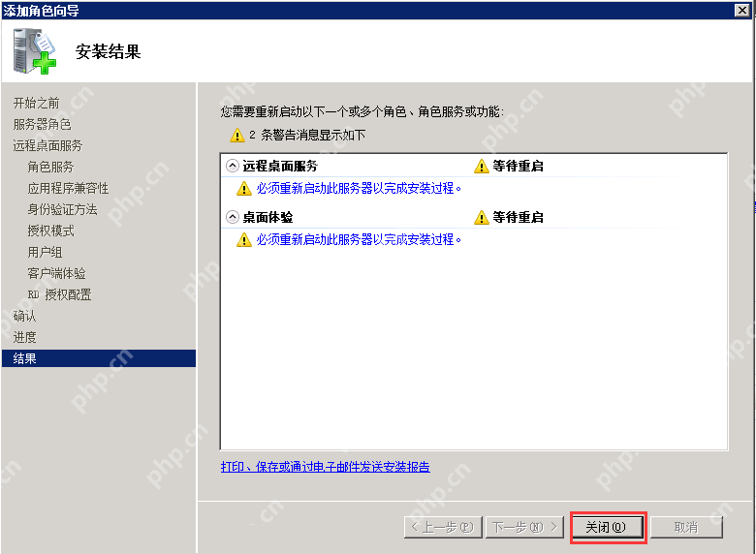Open restart message link under 远程桌面服务
The image size is (756, 554).
click(359, 188)
